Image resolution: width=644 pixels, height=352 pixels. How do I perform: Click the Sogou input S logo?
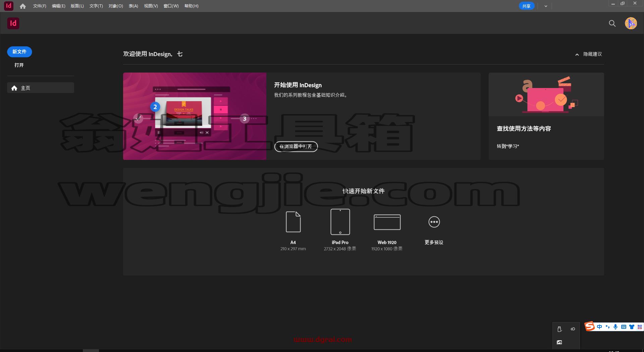pyautogui.click(x=589, y=326)
